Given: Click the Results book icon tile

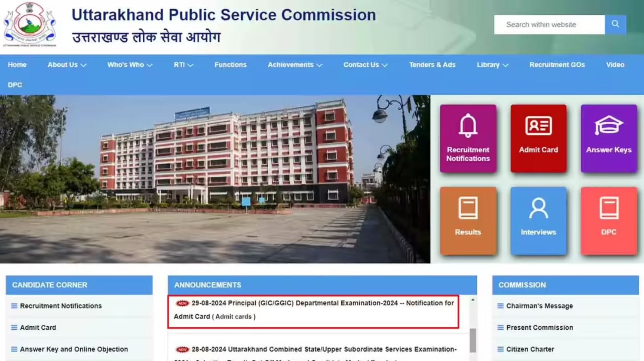Looking at the screenshot, I should point(468,220).
